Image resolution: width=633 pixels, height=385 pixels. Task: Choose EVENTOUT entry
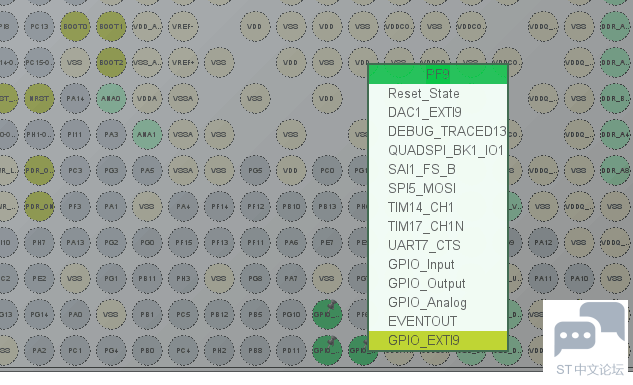(438, 321)
